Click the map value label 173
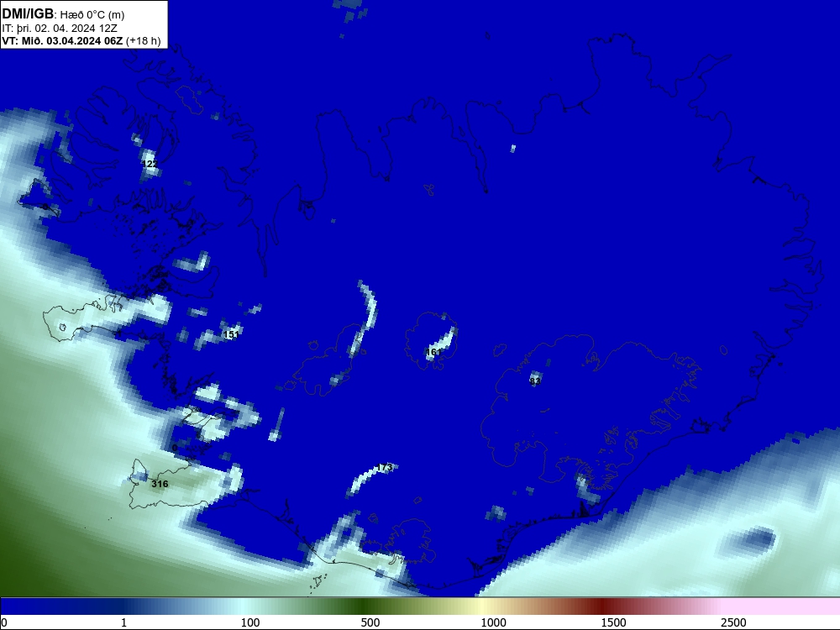Viewport: 840px width, 630px height. [x=385, y=468]
